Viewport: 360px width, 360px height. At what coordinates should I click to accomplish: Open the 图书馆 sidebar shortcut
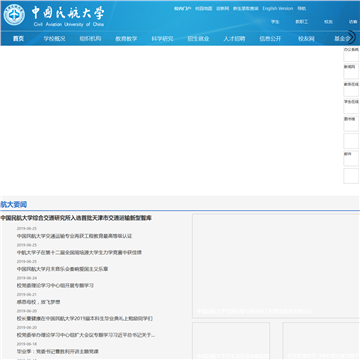tap(351, 123)
